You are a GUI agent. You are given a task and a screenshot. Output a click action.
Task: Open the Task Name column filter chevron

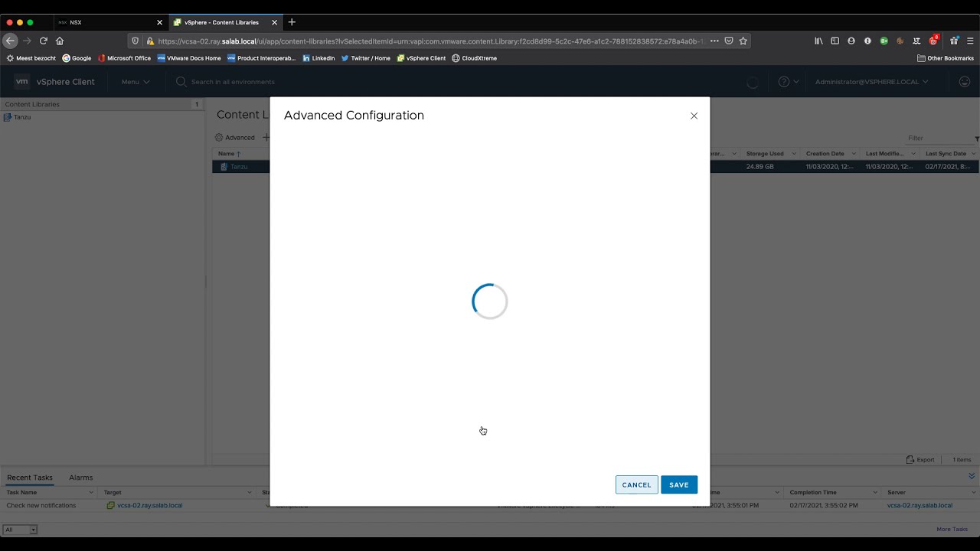(92, 493)
